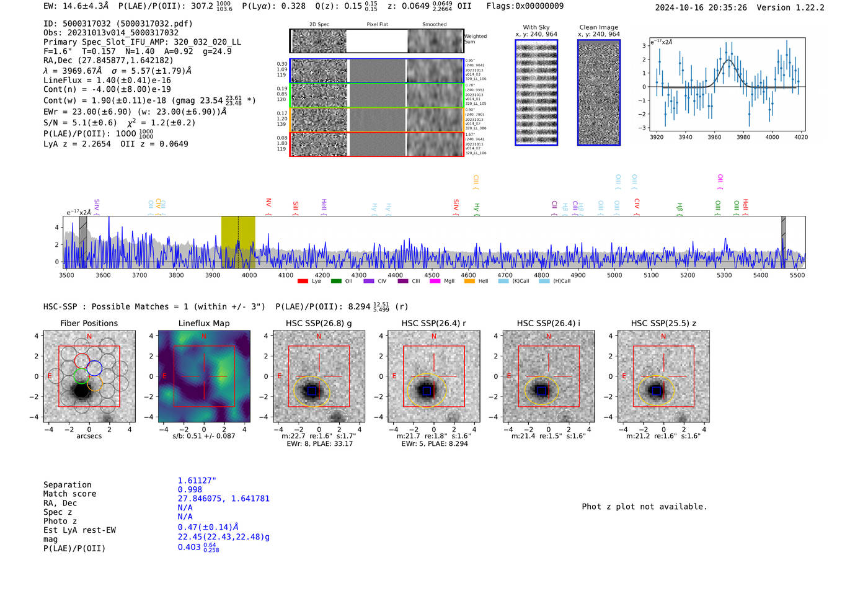Click the Match score value 0.998

pyautogui.click(x=190, y=490)
